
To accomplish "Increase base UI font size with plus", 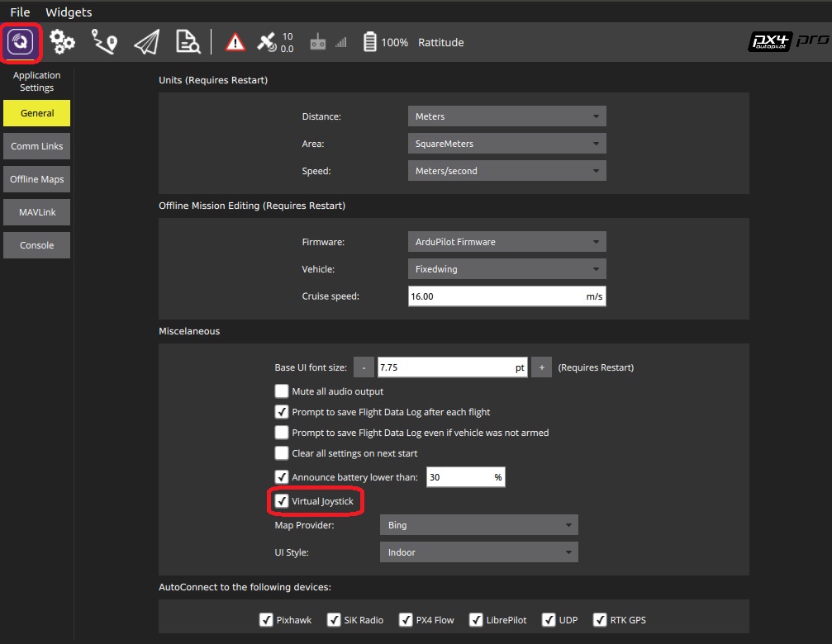I will (x=541, y=367).
